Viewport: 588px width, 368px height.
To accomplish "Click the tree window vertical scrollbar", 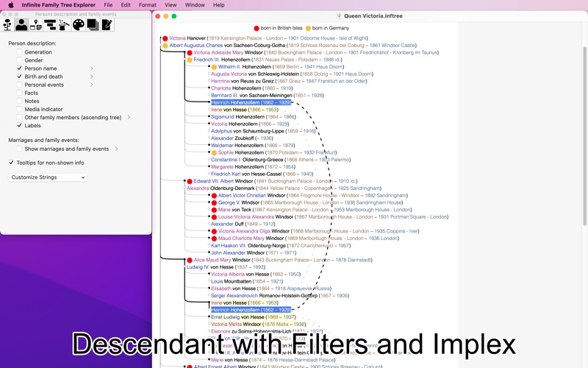I will pyautogui.click(x=584, y=136).
